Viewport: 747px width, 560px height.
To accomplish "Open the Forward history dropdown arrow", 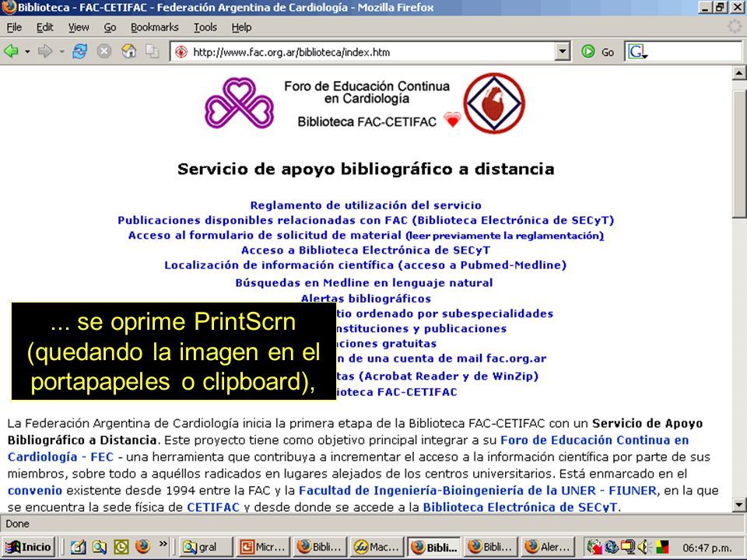I will click(x=62, y=51).
